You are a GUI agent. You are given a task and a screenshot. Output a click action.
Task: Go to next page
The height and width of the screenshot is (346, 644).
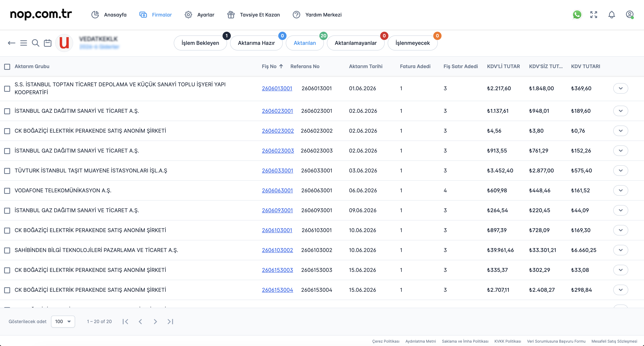coord(155,321)
